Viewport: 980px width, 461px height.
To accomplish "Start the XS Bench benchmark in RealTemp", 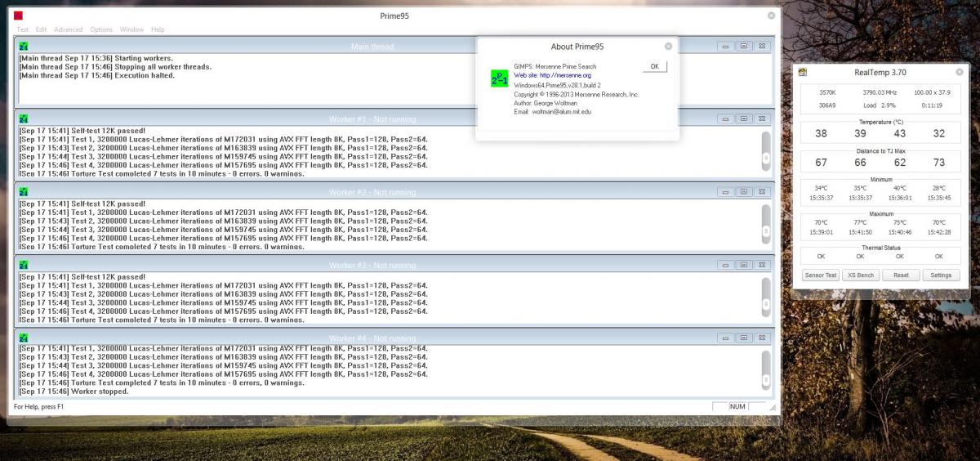I will 861,275.
